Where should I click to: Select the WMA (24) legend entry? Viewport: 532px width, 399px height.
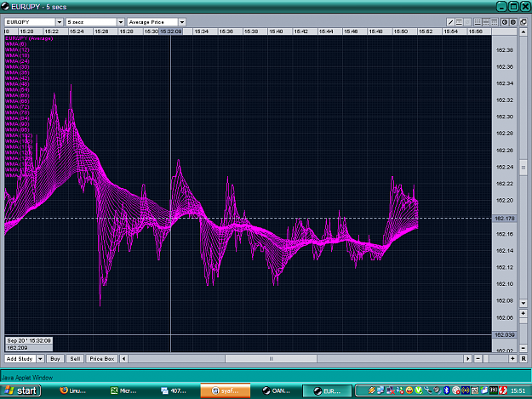17,61
